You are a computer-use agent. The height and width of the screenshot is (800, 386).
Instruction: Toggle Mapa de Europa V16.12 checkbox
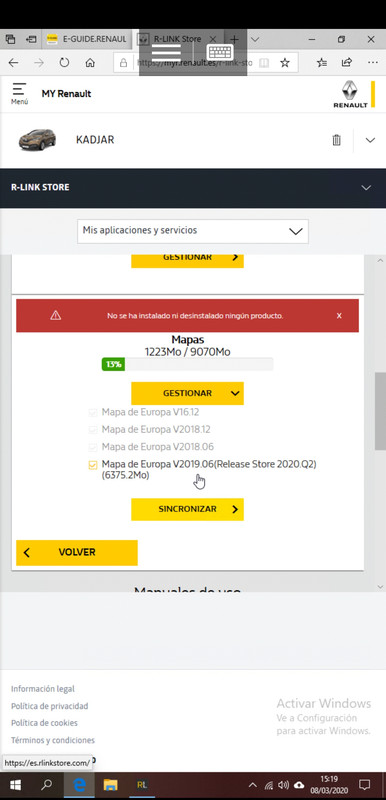point(92,412)
